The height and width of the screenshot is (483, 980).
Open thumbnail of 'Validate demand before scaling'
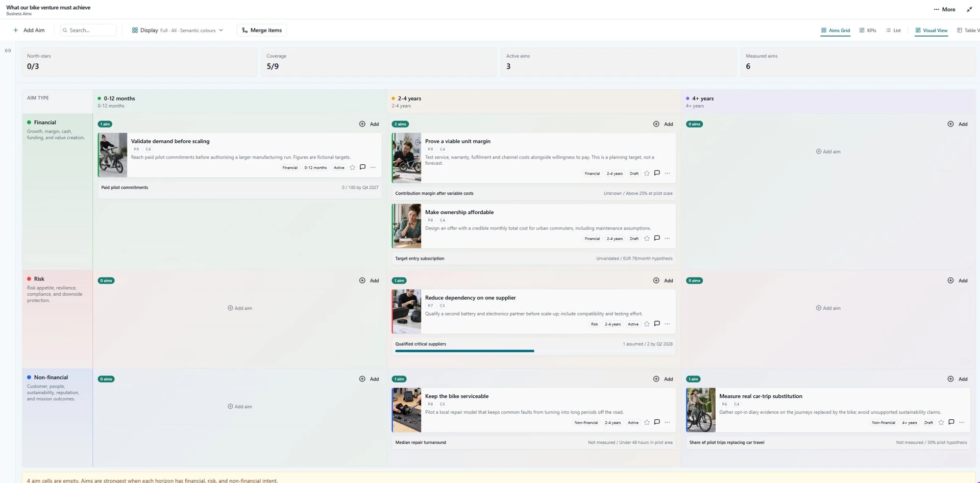[x=113, y=155]
